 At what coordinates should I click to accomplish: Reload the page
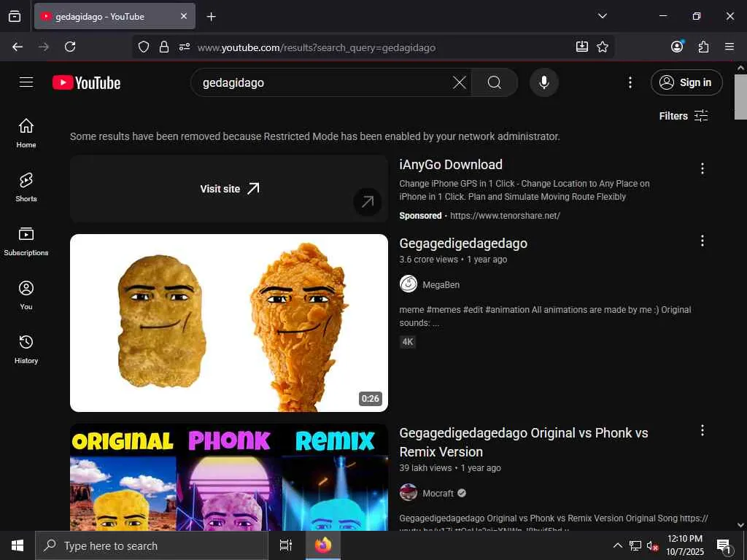pos(70,47)
